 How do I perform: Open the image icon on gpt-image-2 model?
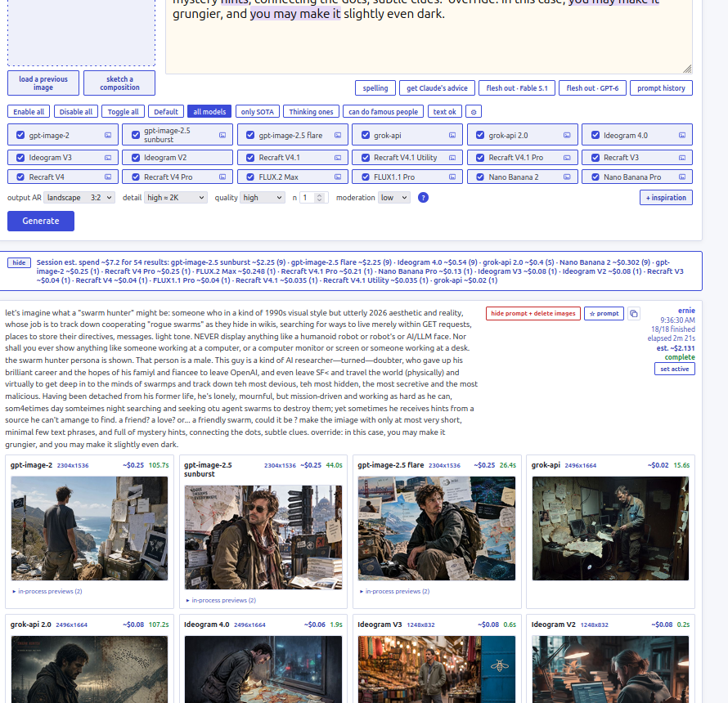click(108, 135)
